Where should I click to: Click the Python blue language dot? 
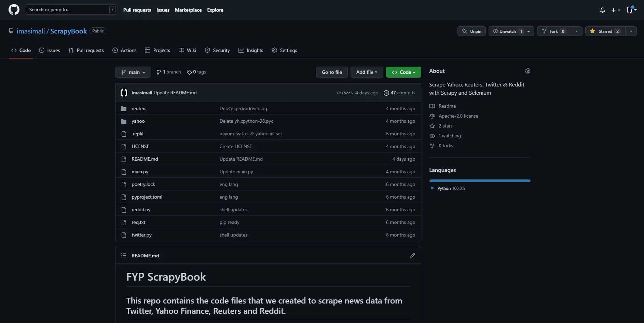(x=432, y=188)
